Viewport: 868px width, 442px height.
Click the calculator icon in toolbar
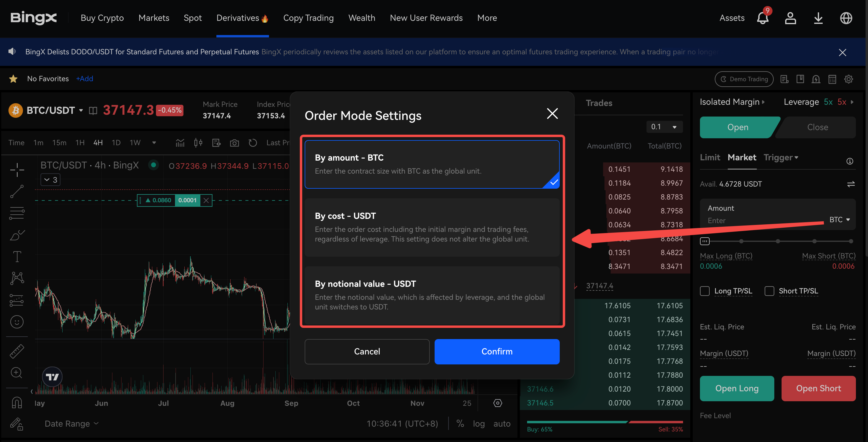(832, 79)
